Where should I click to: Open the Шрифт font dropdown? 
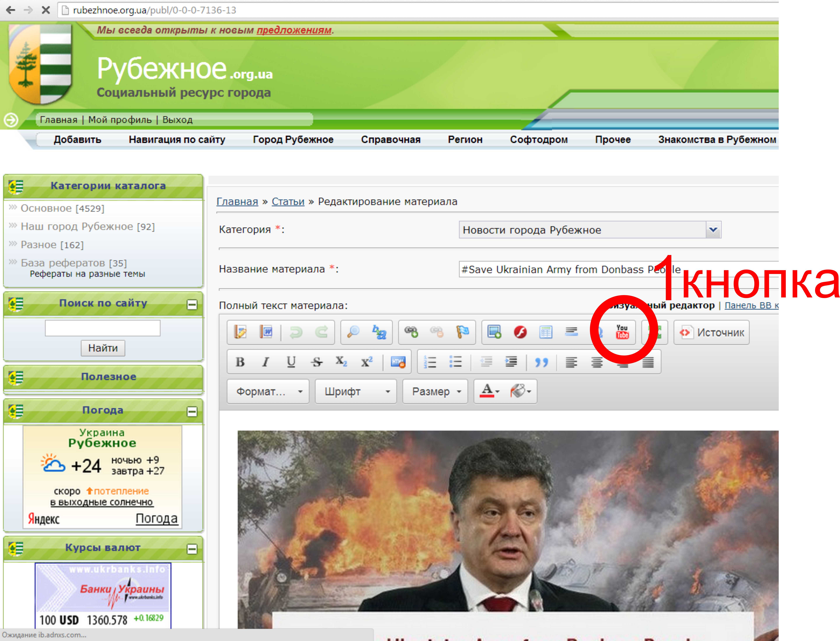click(356, 391)
